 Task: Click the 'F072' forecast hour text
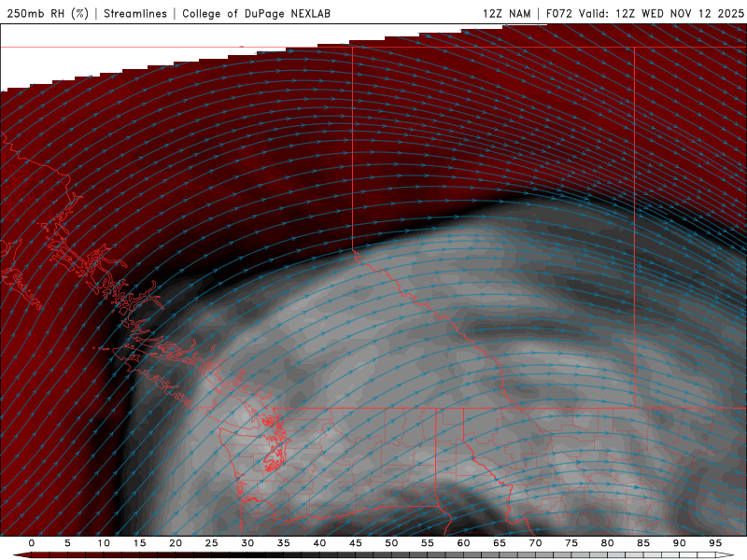(558, 13)
